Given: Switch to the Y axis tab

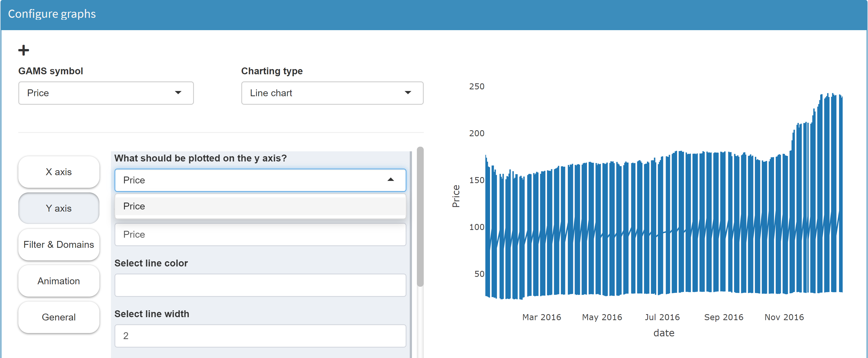Looking at the screenshot, I should 59,208.
